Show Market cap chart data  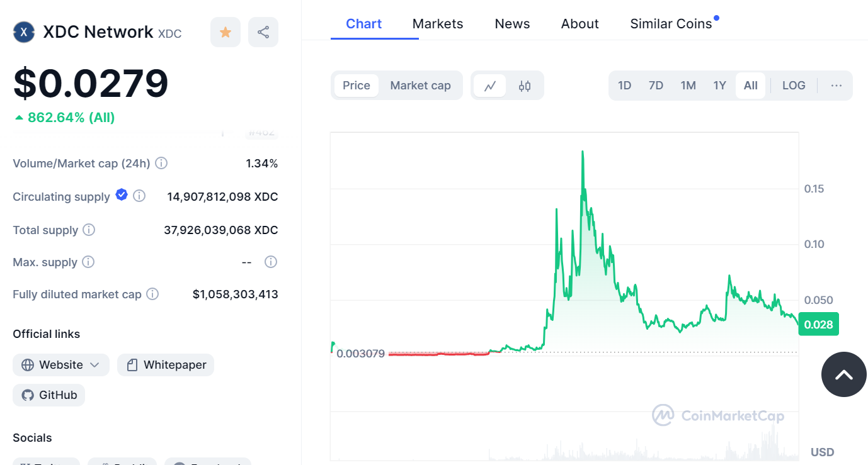(x=420, y=86)
